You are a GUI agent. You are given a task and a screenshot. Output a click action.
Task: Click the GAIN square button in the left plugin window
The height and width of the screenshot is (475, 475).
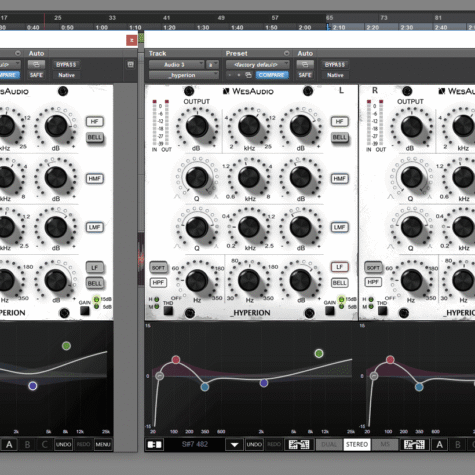(x=85, y=311)
